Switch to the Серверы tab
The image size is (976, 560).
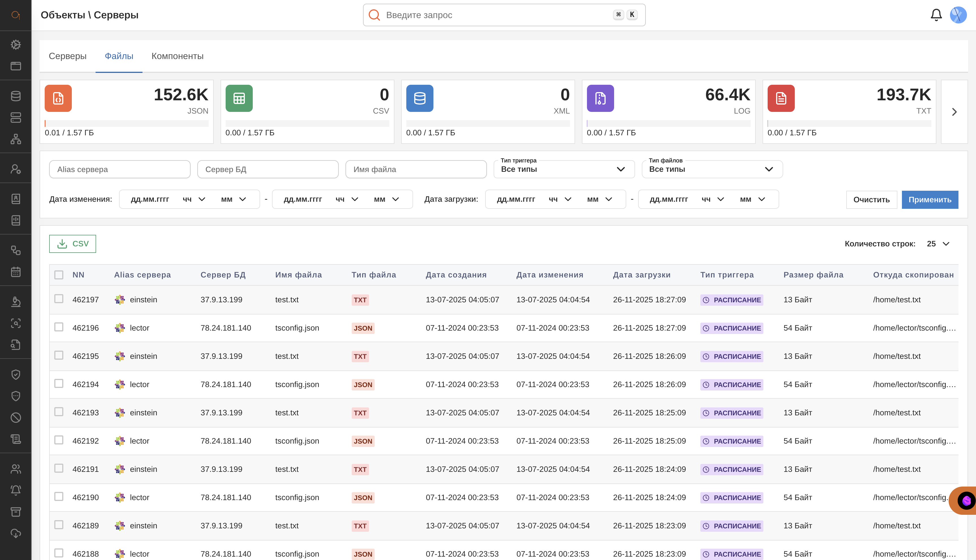(x=67, y=56)
